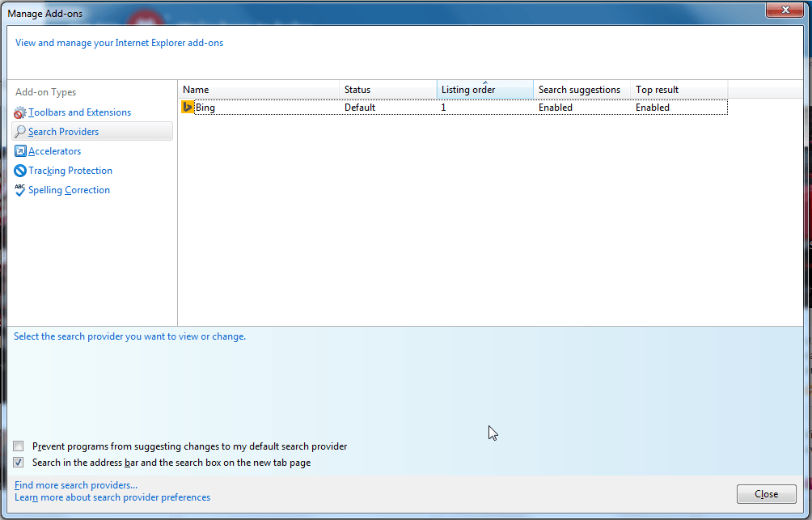
Task: Sort by the Top result column header
Action: 679,90
